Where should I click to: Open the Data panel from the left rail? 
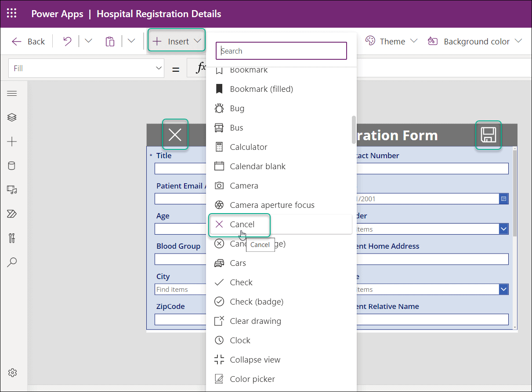12,166
